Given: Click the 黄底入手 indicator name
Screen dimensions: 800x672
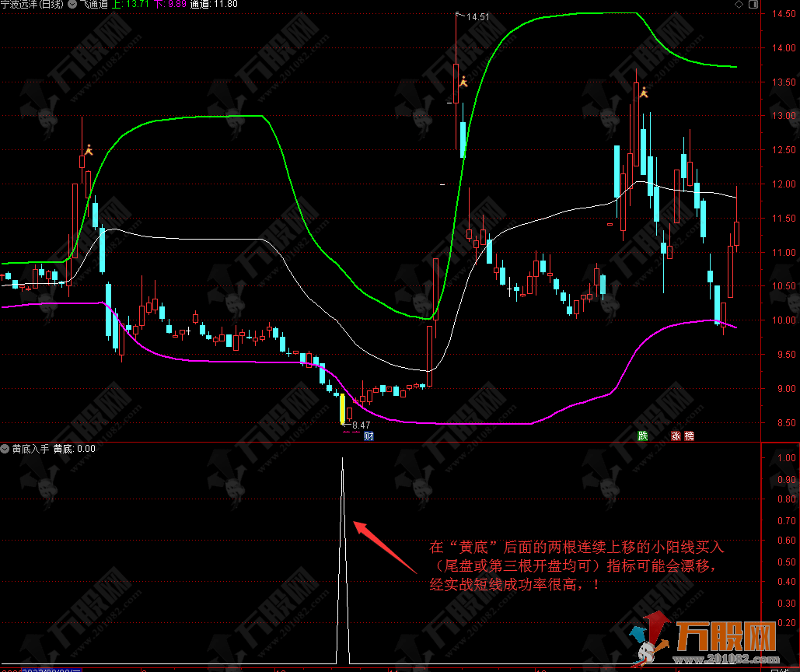Looking at the screenshot, I should 30,449.
